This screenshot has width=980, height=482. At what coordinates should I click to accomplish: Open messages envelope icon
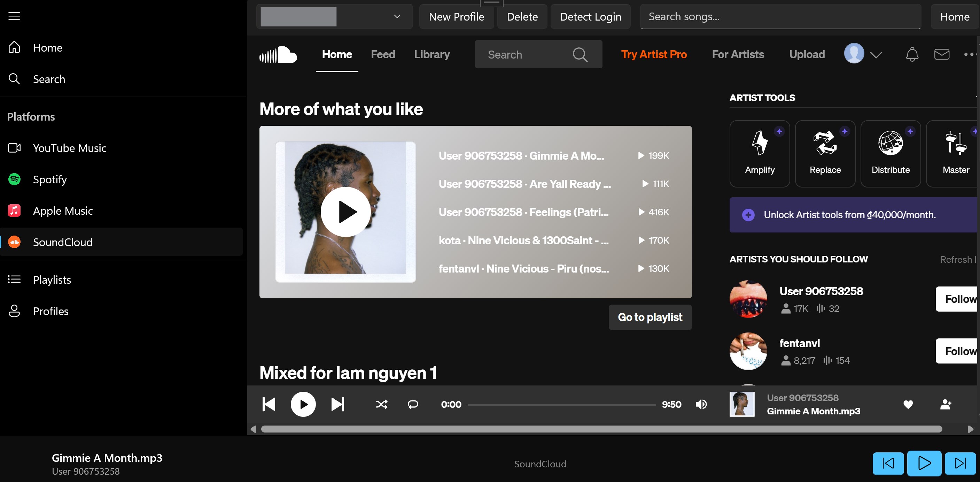[942, 54]
